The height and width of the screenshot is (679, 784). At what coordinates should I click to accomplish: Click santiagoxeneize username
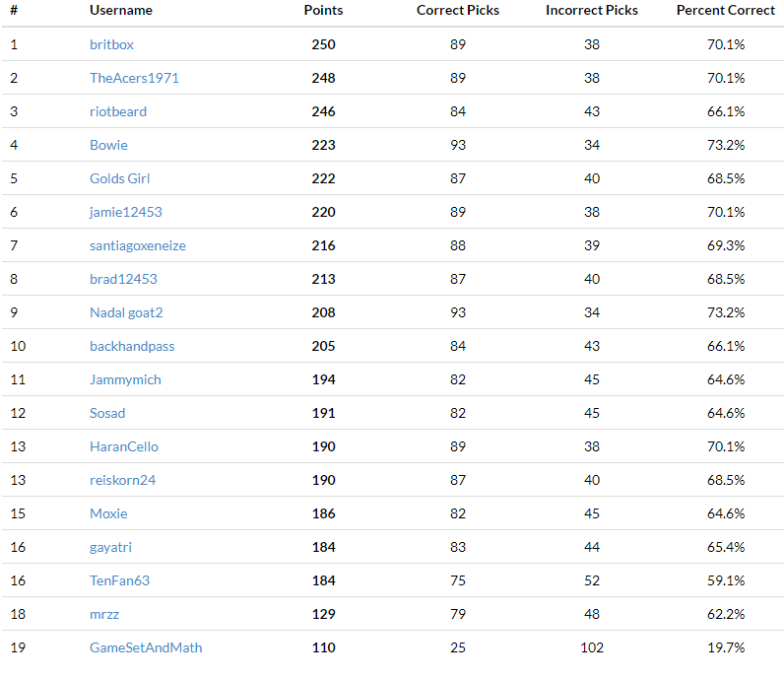coord(137,245)
